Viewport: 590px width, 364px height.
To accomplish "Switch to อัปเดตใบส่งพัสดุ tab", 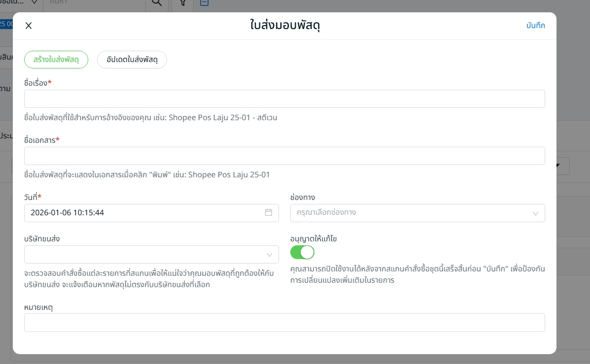I will pos(132,59).
